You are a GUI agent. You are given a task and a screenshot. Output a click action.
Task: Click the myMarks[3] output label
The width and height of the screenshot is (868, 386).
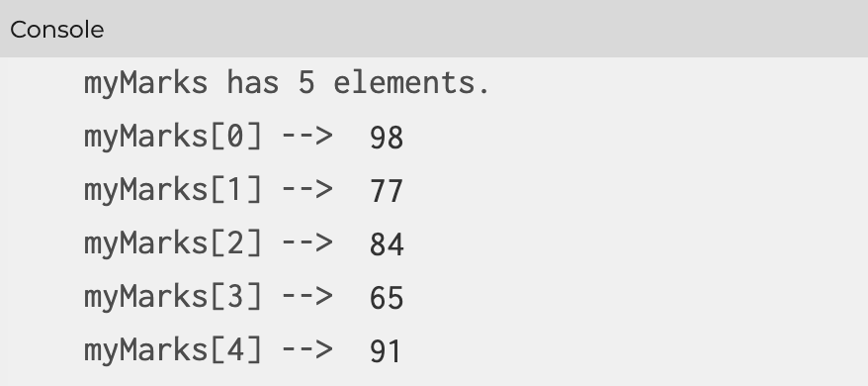[173, 297]
